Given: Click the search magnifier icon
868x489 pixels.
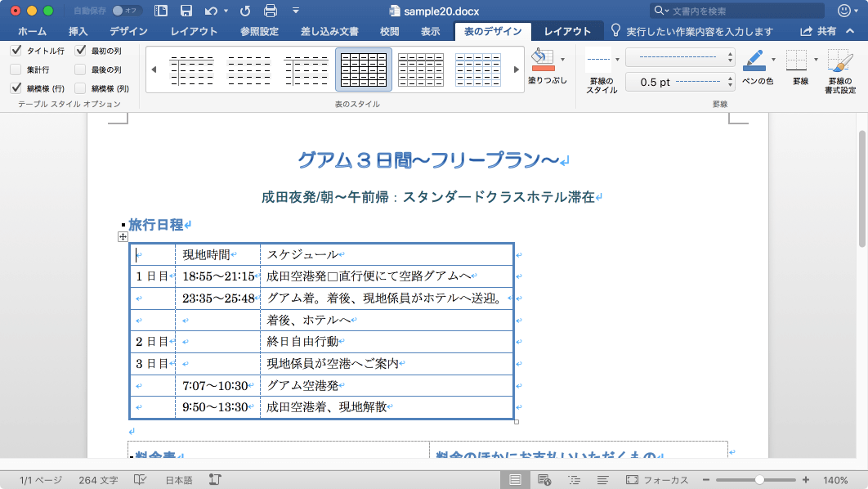Looking at the screenshot, I should click(x=659, y=11).
